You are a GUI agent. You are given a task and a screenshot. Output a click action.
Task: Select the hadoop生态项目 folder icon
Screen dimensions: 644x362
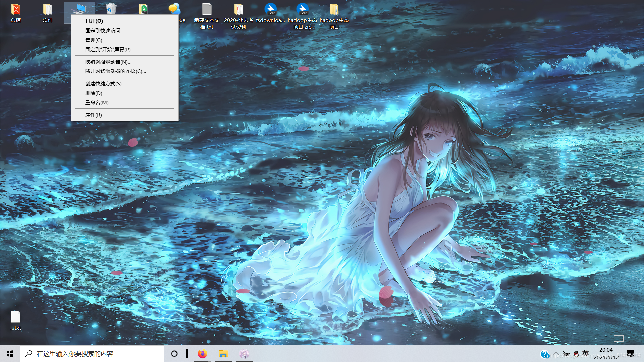(334, 16)
